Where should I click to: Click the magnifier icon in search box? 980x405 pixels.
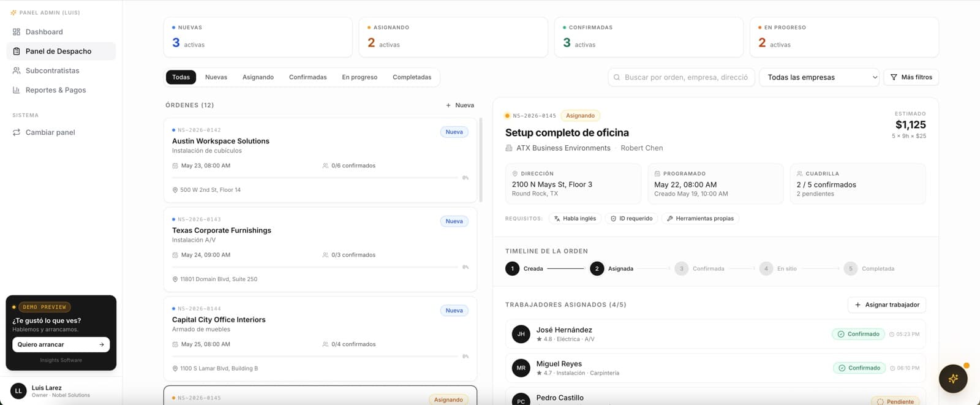click(617, 77)
